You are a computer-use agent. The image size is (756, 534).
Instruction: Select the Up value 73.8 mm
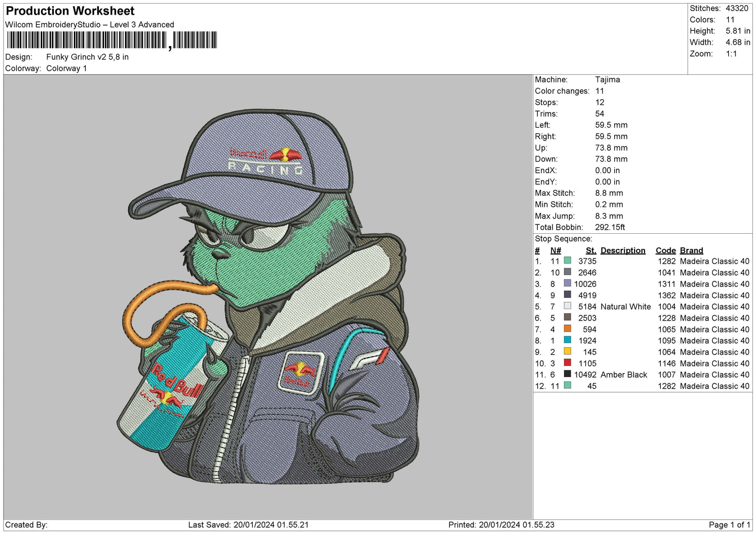tap(611, 147)
